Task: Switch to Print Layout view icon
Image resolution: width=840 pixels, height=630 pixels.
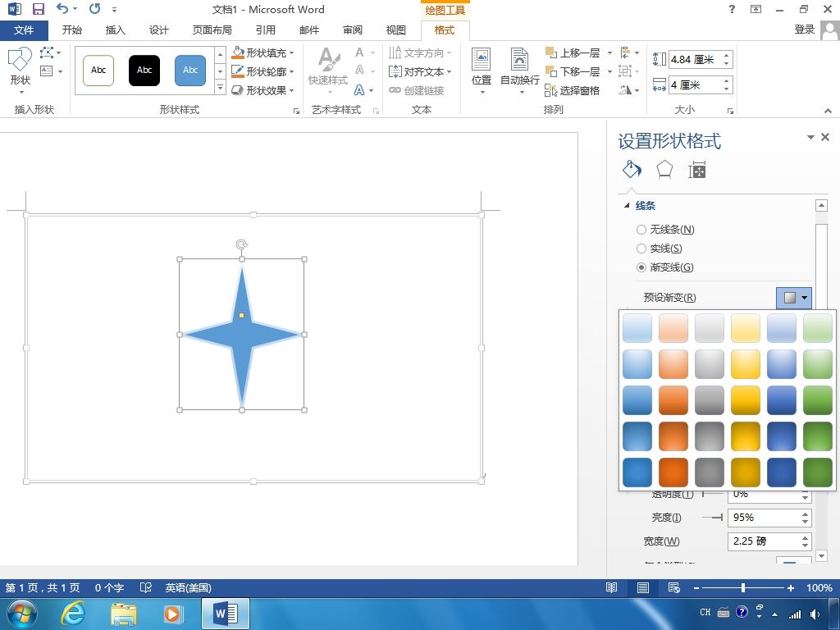Action: click(x=643, y=587)
